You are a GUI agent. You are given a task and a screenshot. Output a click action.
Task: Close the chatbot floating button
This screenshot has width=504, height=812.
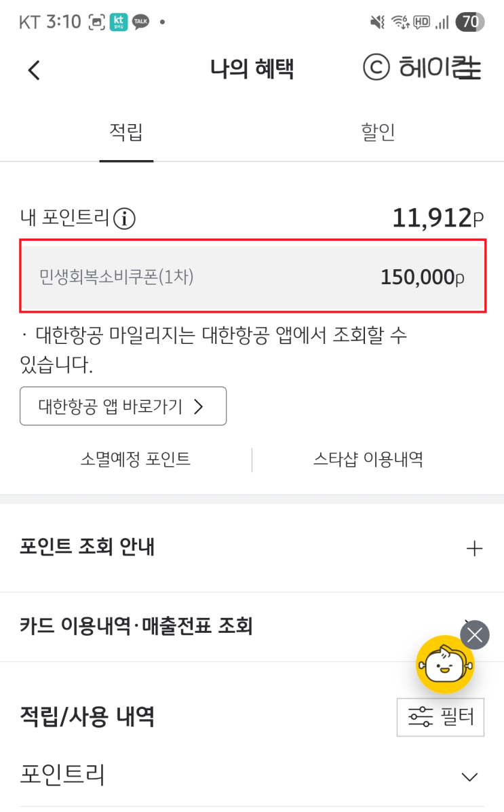475,635
